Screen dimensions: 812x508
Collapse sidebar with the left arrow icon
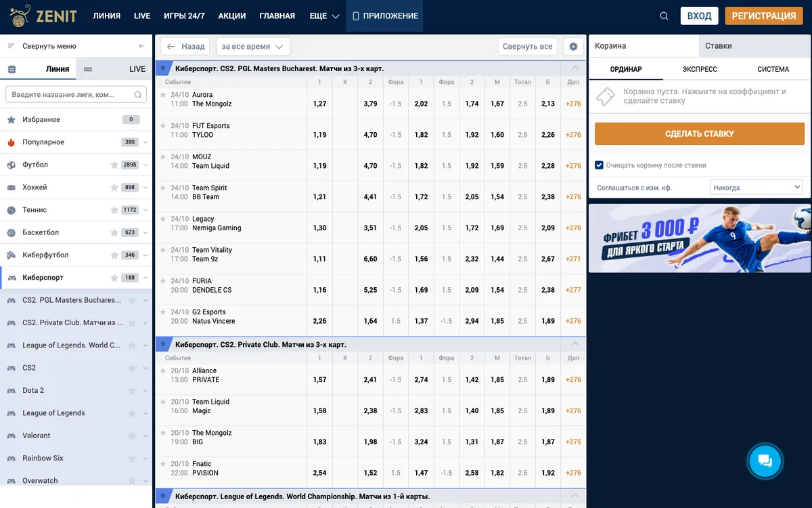pyautogui.click(x=141, y=46)
